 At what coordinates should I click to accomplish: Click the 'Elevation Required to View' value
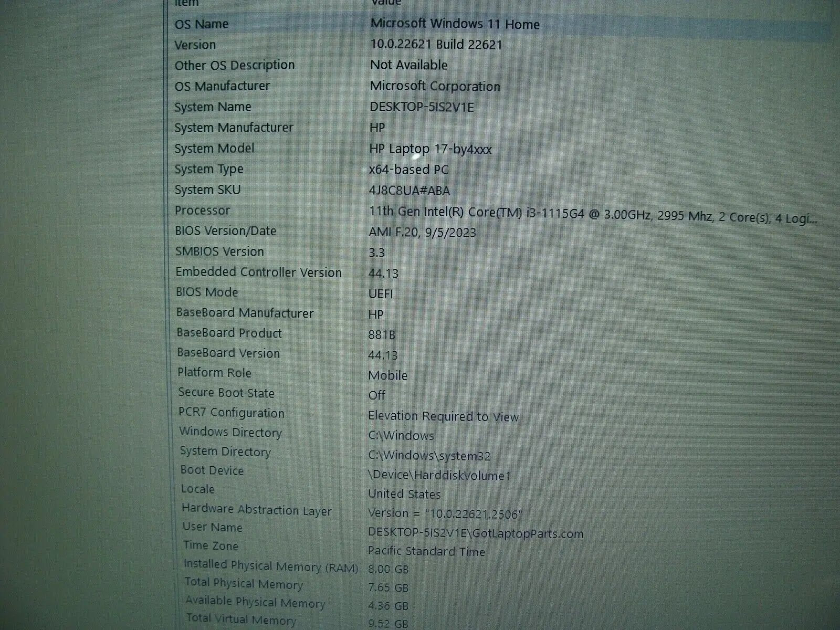[x=443, y=416]
